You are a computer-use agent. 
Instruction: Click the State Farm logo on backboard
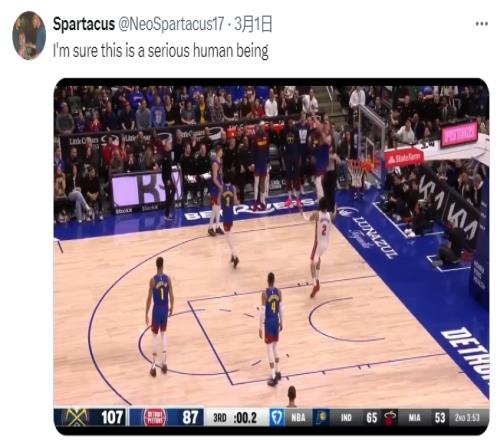(x=404, y=158)
